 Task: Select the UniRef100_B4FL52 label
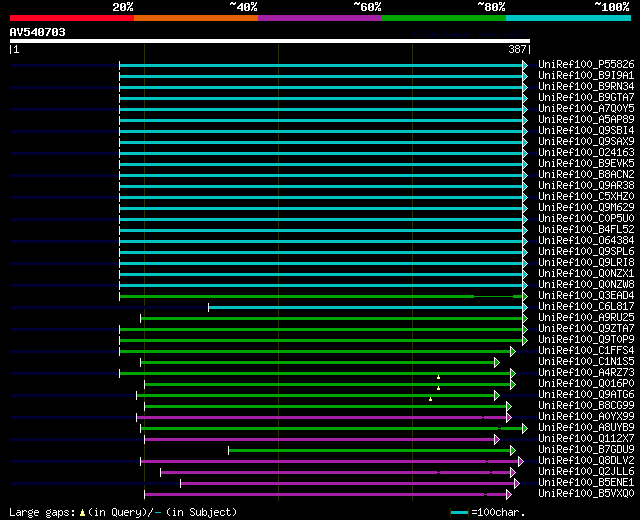point(586,230)
